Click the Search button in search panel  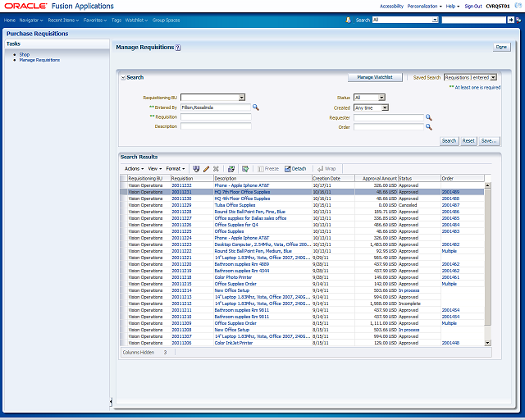tap(449, 141)
